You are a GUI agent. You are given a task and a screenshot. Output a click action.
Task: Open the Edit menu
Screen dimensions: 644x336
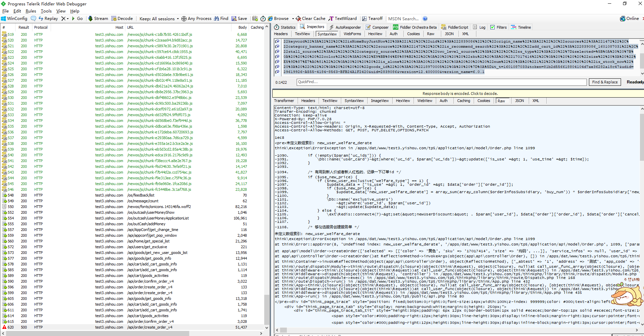[17, 11]
